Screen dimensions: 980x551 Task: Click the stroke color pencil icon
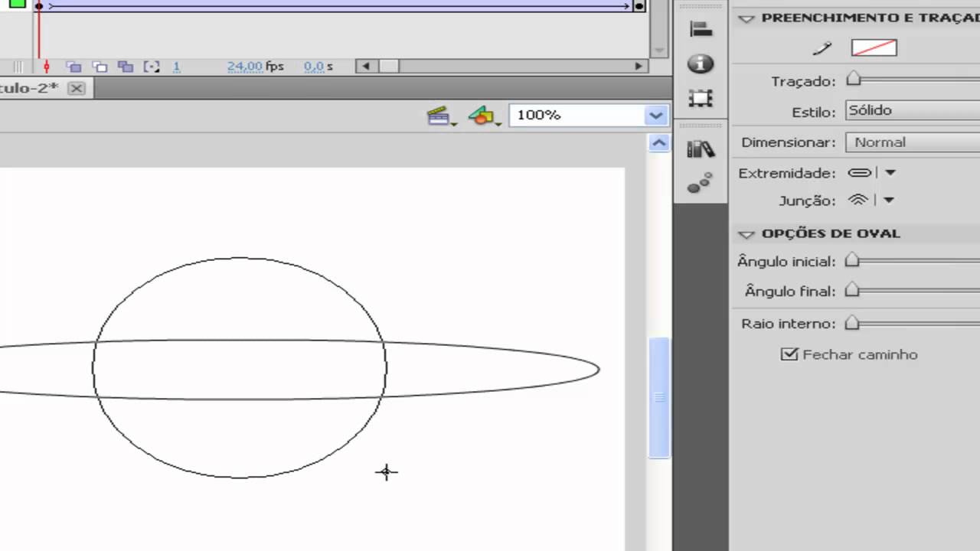pyautogui.click(x=822, y=48)
